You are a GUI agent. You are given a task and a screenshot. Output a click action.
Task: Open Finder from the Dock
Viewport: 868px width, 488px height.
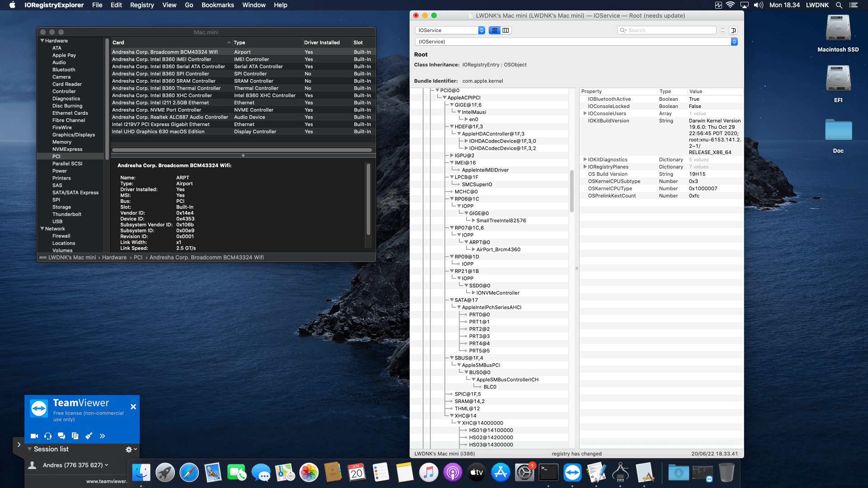pos(141,473)
